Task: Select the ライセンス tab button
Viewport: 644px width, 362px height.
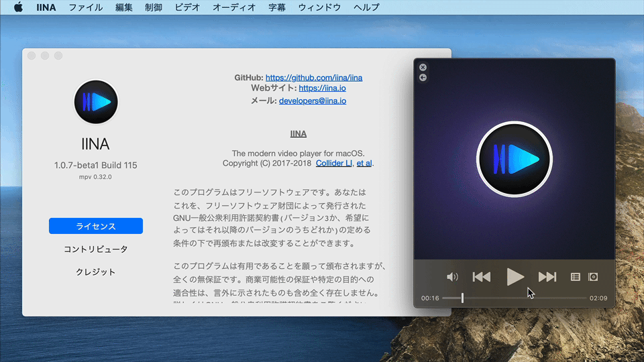Action: coord(96,226)
